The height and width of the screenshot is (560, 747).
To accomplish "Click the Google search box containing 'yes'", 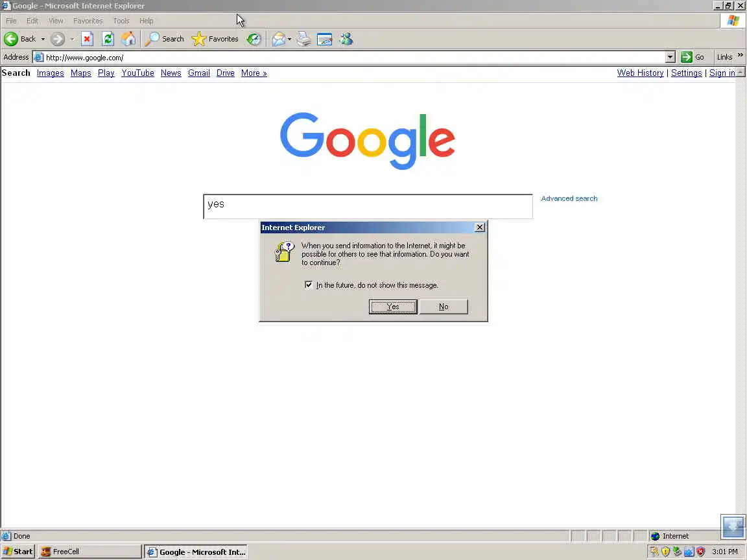I will pyautogui.click(x=368, y=206).
